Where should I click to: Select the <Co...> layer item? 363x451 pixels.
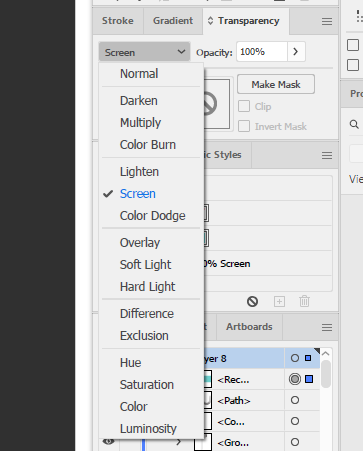[231, 422]
